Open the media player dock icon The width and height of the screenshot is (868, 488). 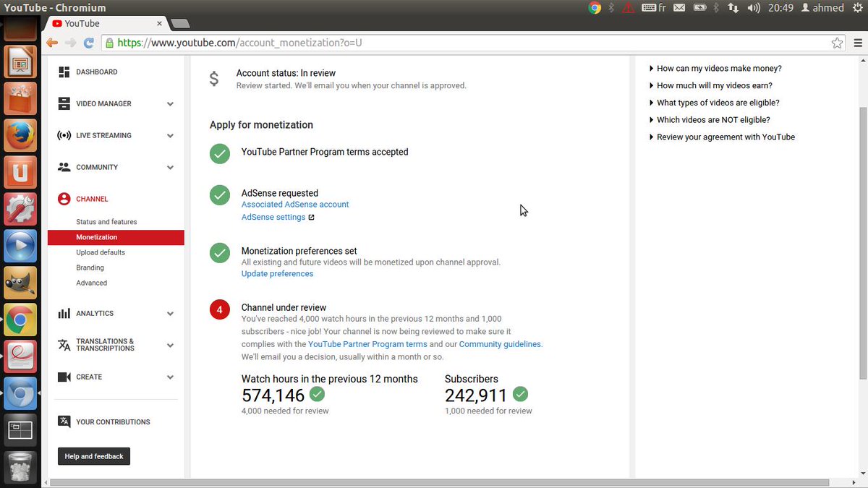[x=20, y=245]
